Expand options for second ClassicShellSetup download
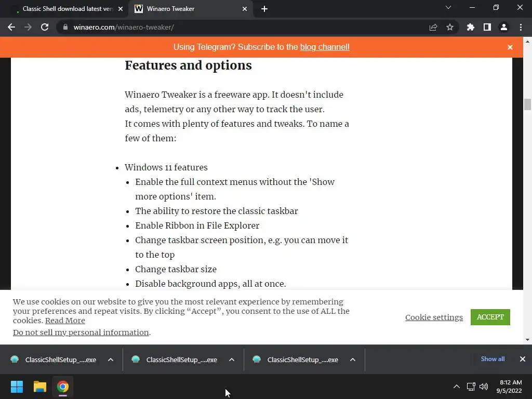 coord(232,360)
